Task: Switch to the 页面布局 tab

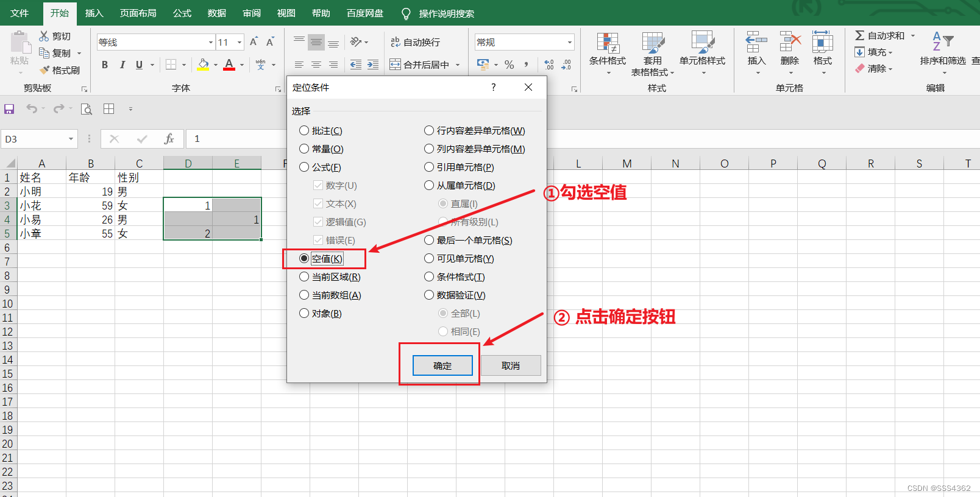Action: pos(138,13)
